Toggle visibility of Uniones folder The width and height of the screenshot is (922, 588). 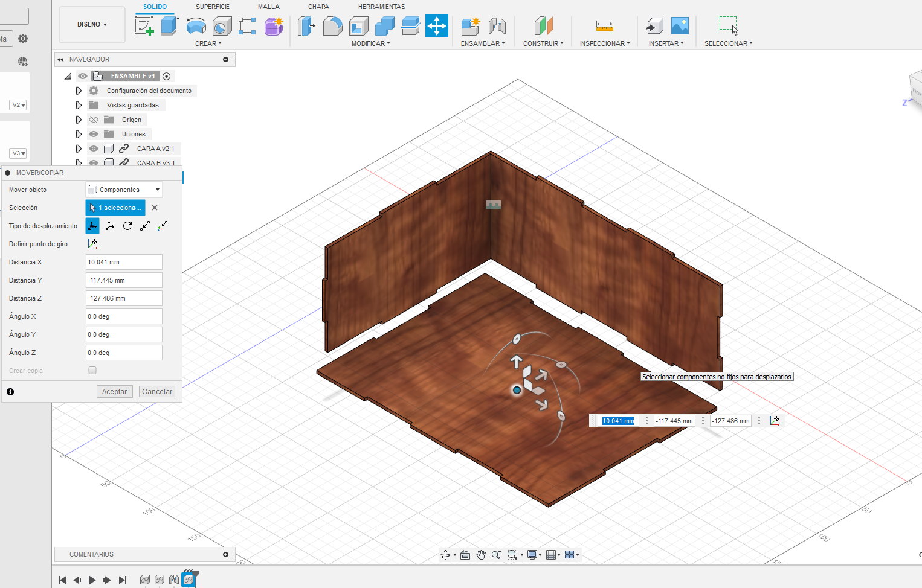click(x=94, y=134)
